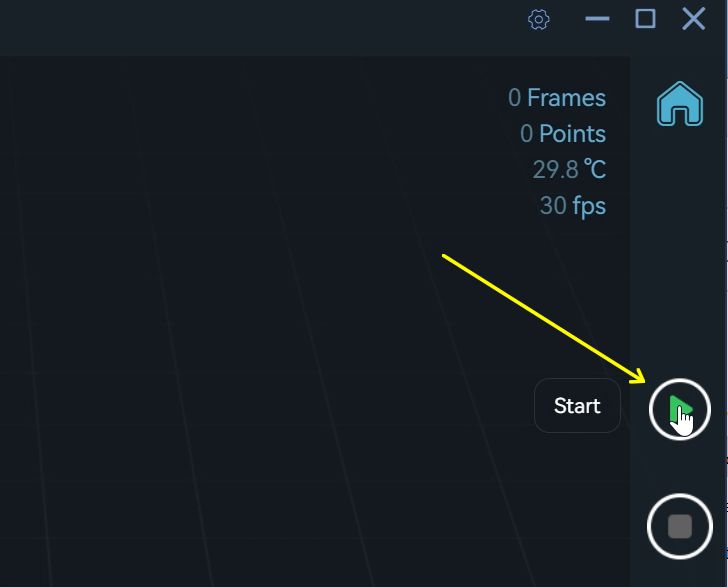
Task: Close the application window
Action: pyautogui.click(x=694, y=20)
